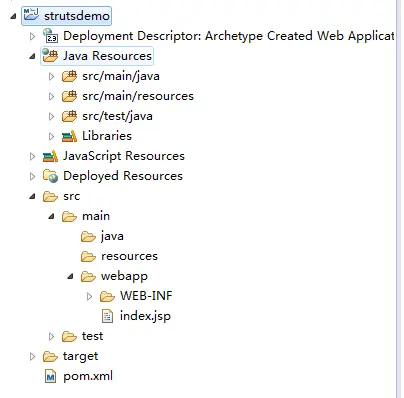This screenshot has height=398, width=404.
Task: Click the resources folder icon under main
Action: point(88,256)
